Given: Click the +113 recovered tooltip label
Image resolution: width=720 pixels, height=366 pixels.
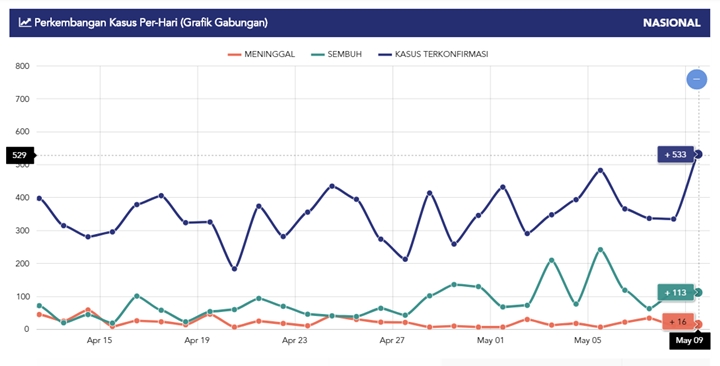Looking at the screenshot, I should [x=675, y=293].
